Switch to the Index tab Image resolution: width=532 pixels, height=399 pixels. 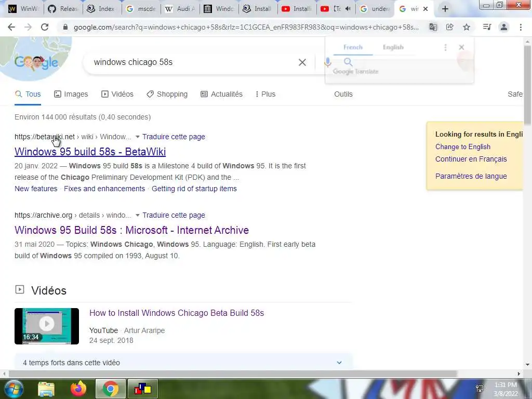(101, 9)
